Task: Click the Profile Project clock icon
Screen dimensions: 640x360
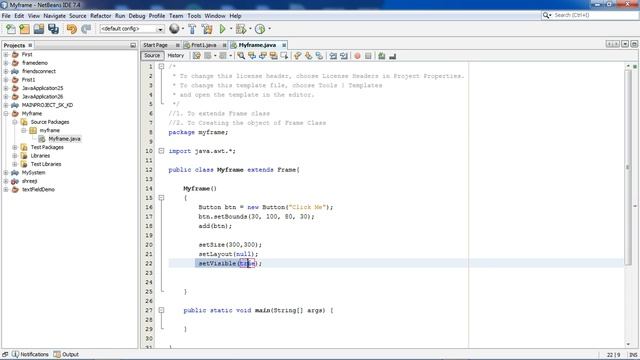Action: 260,29
